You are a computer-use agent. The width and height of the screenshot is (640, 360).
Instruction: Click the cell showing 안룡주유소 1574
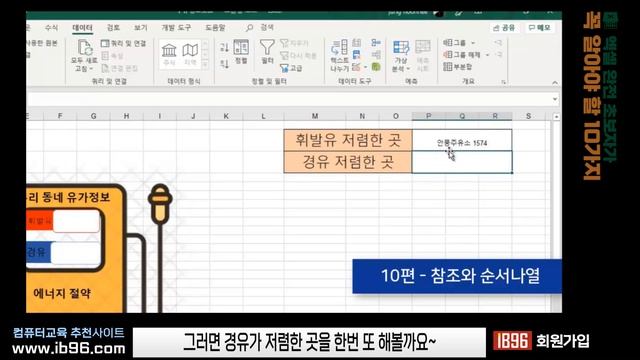tap(462, 140)
